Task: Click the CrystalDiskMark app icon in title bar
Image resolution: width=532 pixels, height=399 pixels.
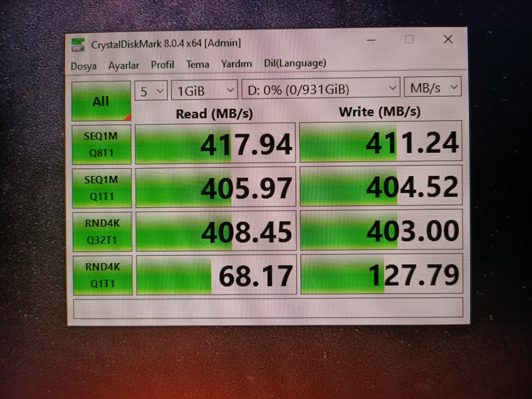Action: (78, 45)
